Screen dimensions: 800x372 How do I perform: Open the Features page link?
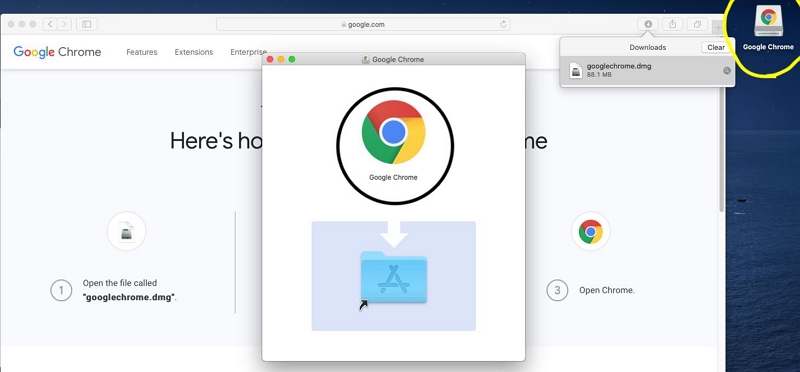click(142, 52)
